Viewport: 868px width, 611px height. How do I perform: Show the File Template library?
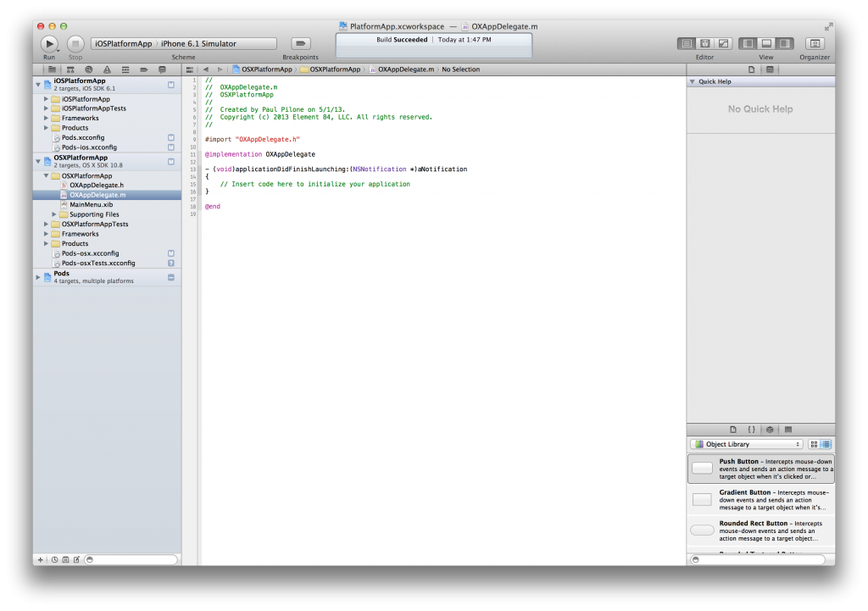point(733,430)
